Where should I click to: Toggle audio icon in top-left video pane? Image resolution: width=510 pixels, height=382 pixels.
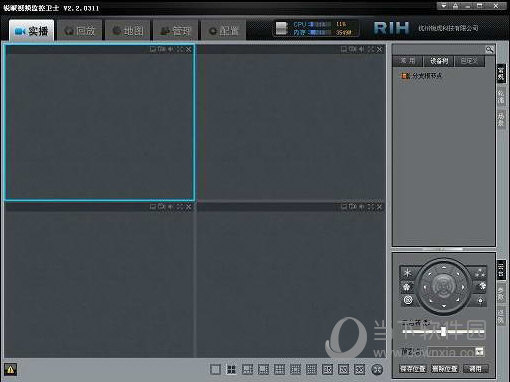tap(170, 49)
